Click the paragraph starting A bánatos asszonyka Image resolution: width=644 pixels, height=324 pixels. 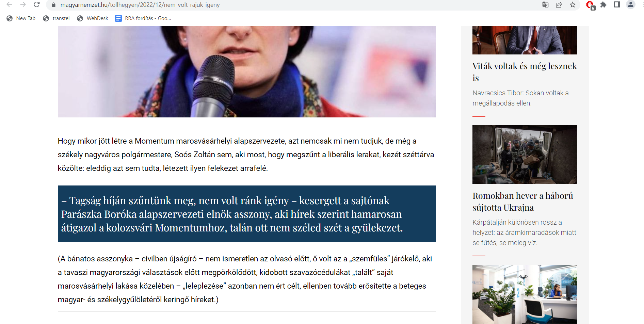tap(245, 279)
